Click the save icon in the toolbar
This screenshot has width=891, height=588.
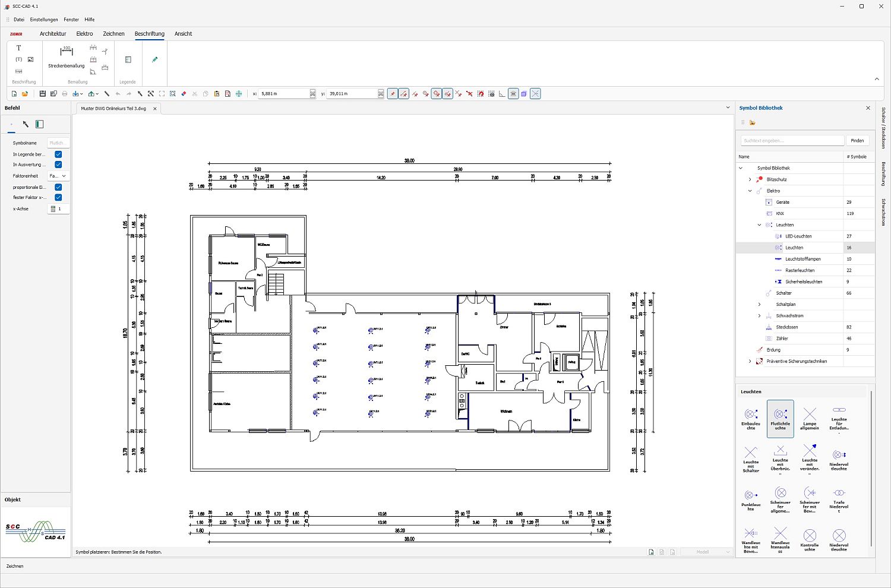point(42,93)
